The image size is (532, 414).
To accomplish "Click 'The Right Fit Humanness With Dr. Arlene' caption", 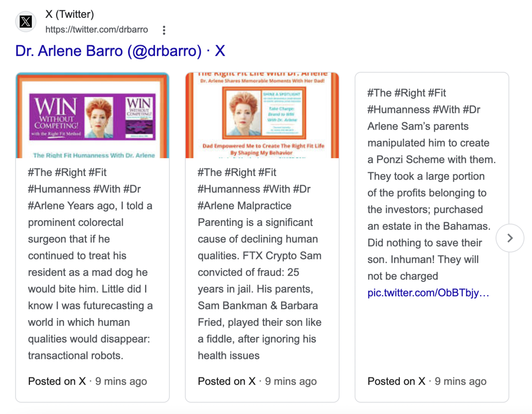I will 94,155.
